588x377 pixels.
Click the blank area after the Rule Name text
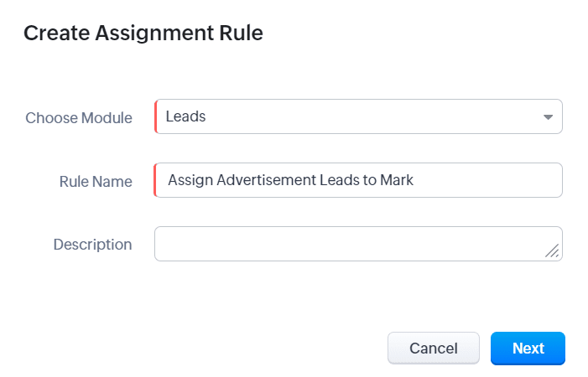point(487,180)
